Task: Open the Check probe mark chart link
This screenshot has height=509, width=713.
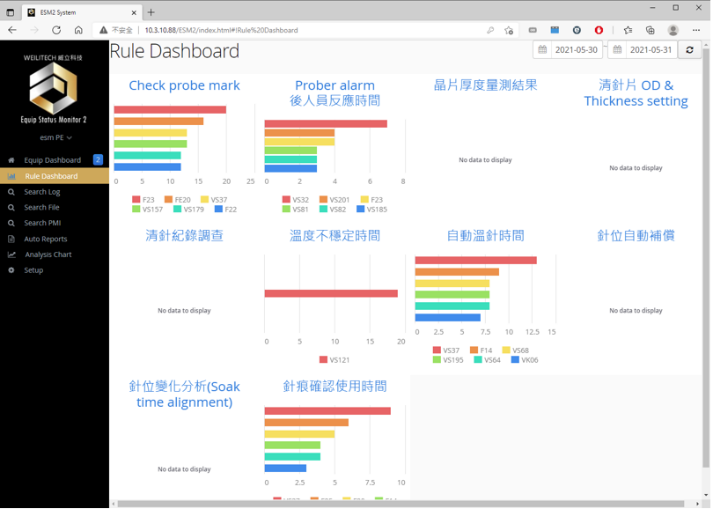Action: point(184,86)
